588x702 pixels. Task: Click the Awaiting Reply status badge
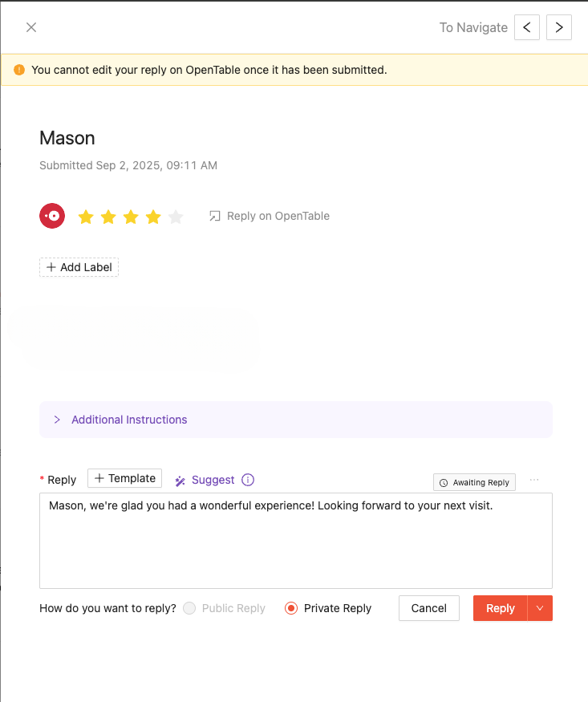pos(474,482)
